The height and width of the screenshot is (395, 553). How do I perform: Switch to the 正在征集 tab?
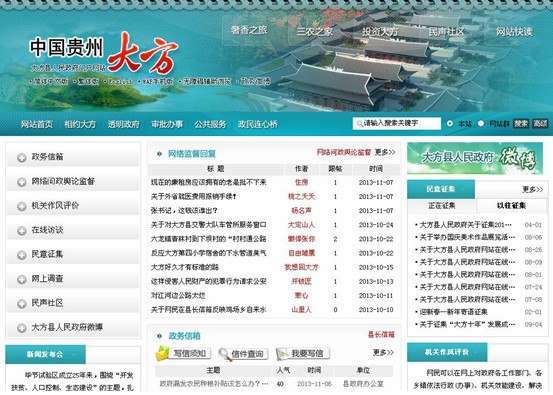[442, 206]
